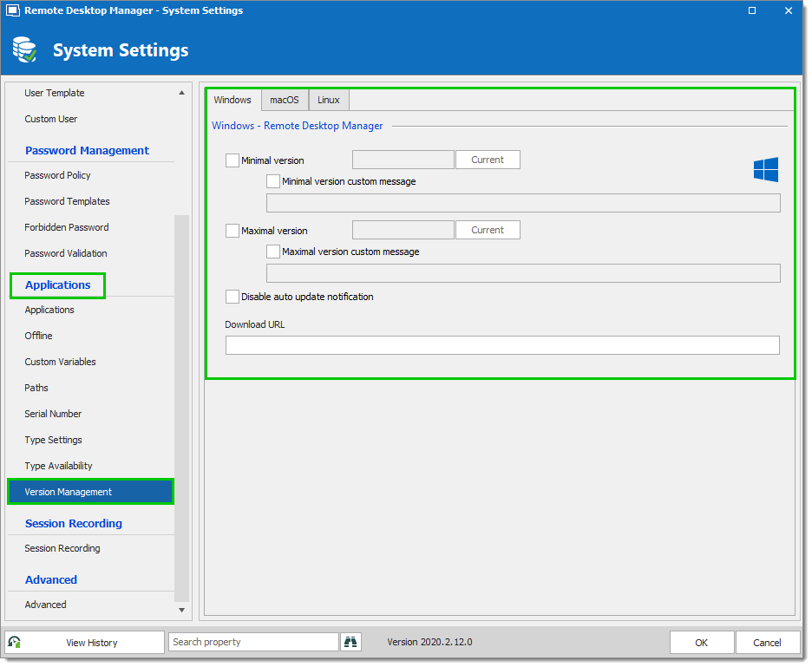This screenshot has width=812, height=667.
Task: Click the System Settings database icon
Action: tap(24, 49)
